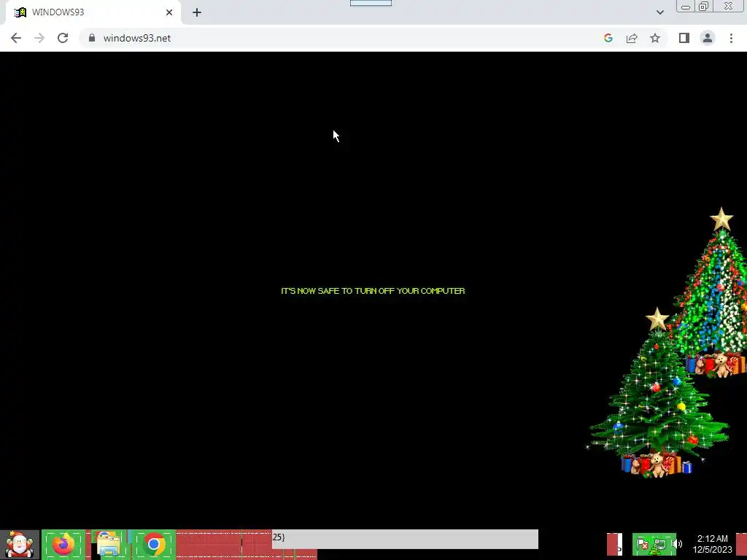Go back to the previous page
Screen dimensions: 747x560
[16, 38]
